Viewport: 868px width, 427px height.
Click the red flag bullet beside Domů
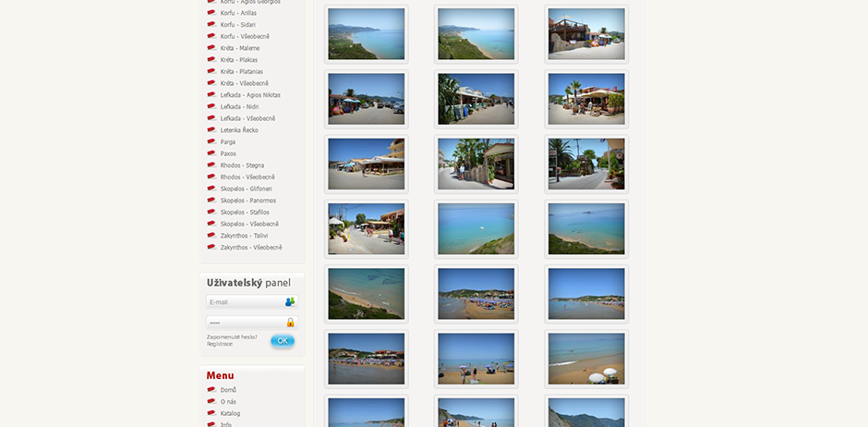[211, 389]
